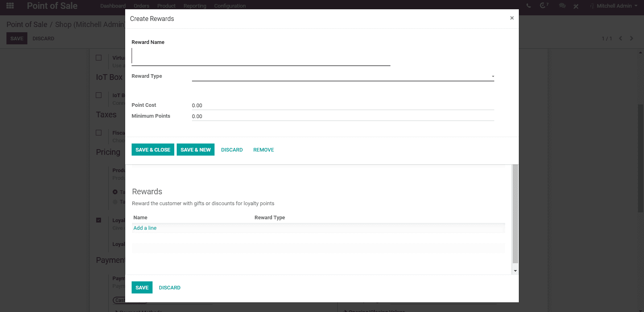
Task: Click Save & New button
Action: [196, 150]
